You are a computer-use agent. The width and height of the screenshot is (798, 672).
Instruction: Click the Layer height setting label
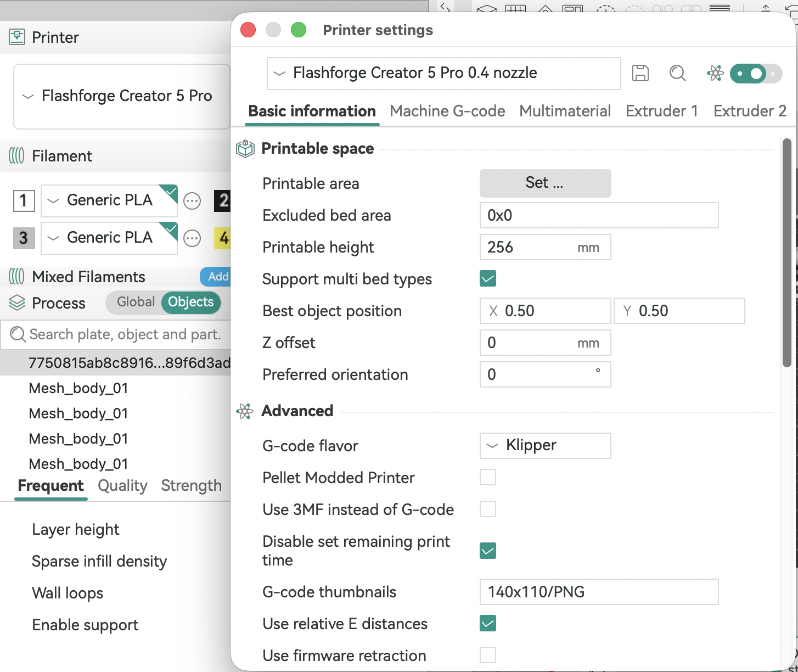[x=75, y=530]
